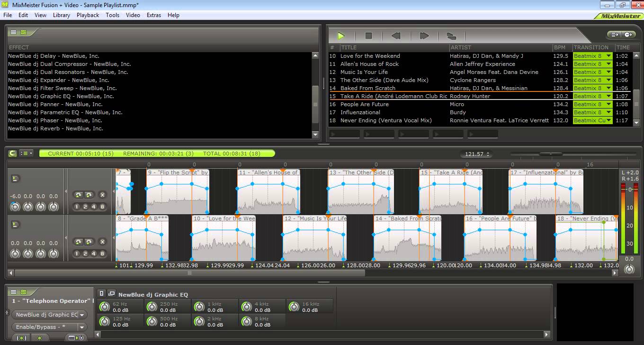Remove loop with first track's X button
This screenshot has height=345, width=644.
coord(102,195)
